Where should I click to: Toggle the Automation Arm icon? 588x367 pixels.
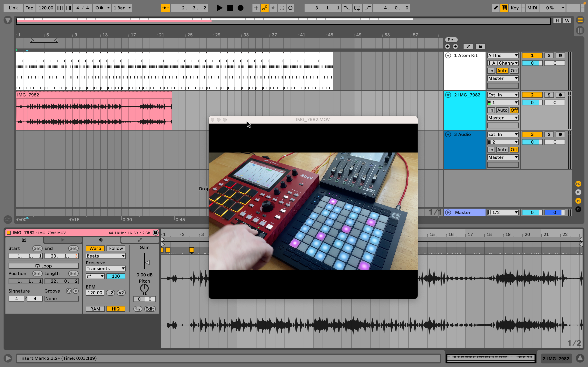pyautogui.click(x=265, y=8)
